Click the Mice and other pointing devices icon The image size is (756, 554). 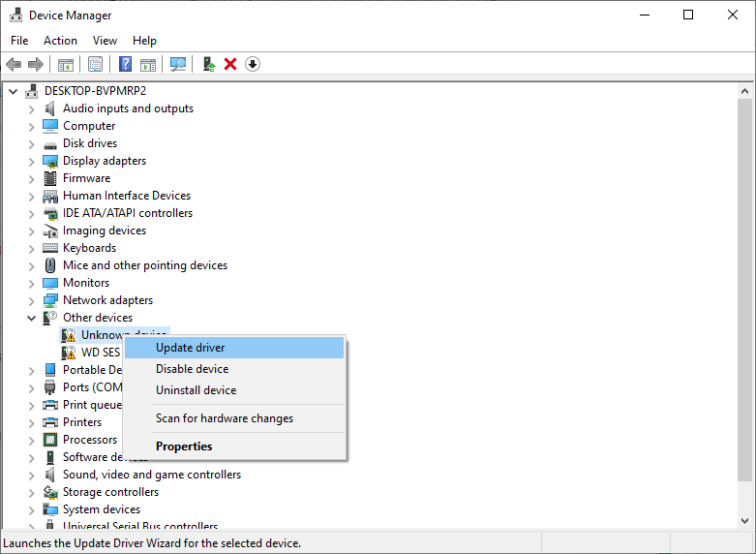pos(50,265)
